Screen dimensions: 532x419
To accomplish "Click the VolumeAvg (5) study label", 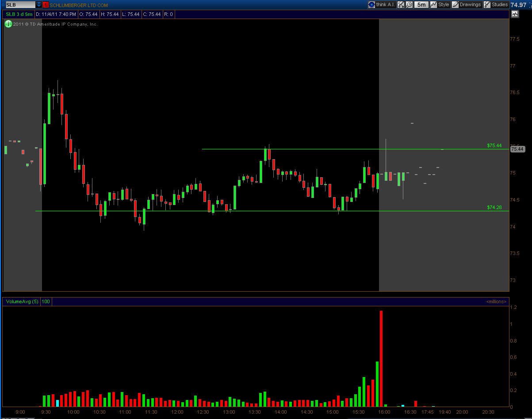I will click(x=22, y=301).
